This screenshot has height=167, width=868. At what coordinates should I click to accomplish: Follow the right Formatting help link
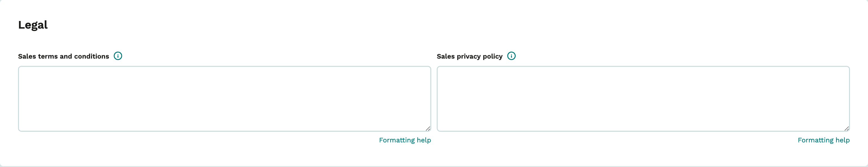tap(824, 140)
